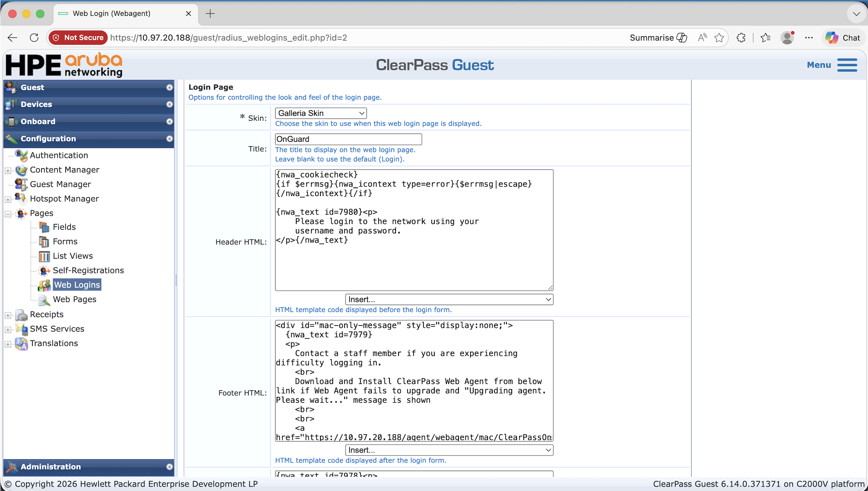Viewport: 868px width, 491px height.
Task: Open the Onboard sidebar section
Action: [x=89, y=121]
